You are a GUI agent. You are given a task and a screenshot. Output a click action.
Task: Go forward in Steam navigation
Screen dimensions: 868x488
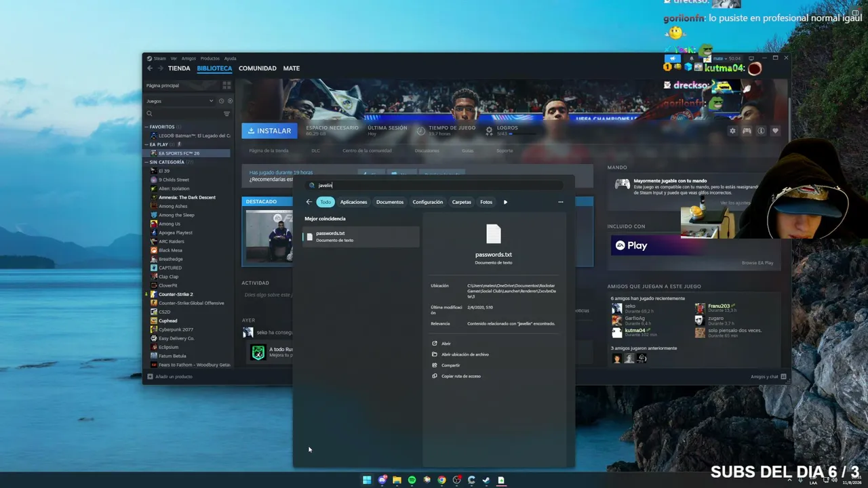coord(161,68)
